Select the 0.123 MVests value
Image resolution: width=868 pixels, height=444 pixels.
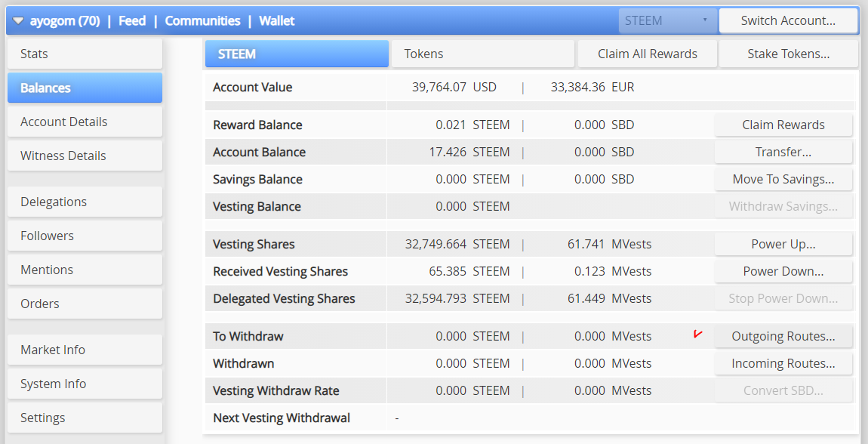pos(613,271)
